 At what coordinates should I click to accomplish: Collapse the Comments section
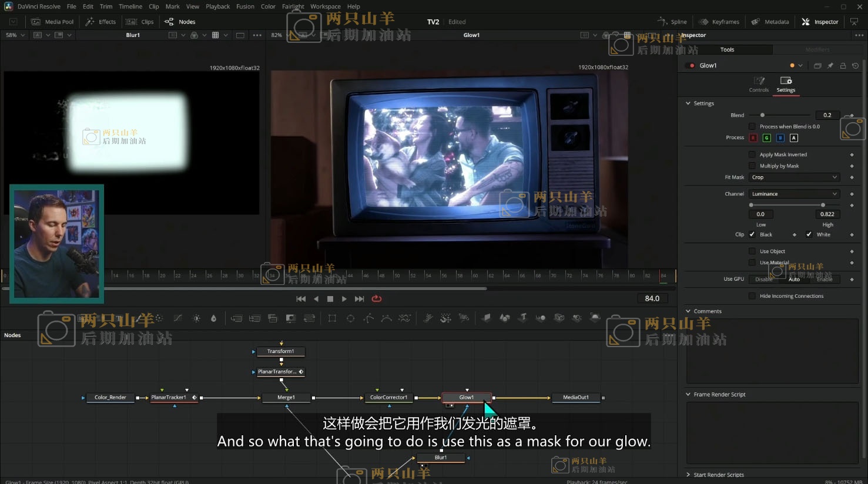[x=688, y=311]
